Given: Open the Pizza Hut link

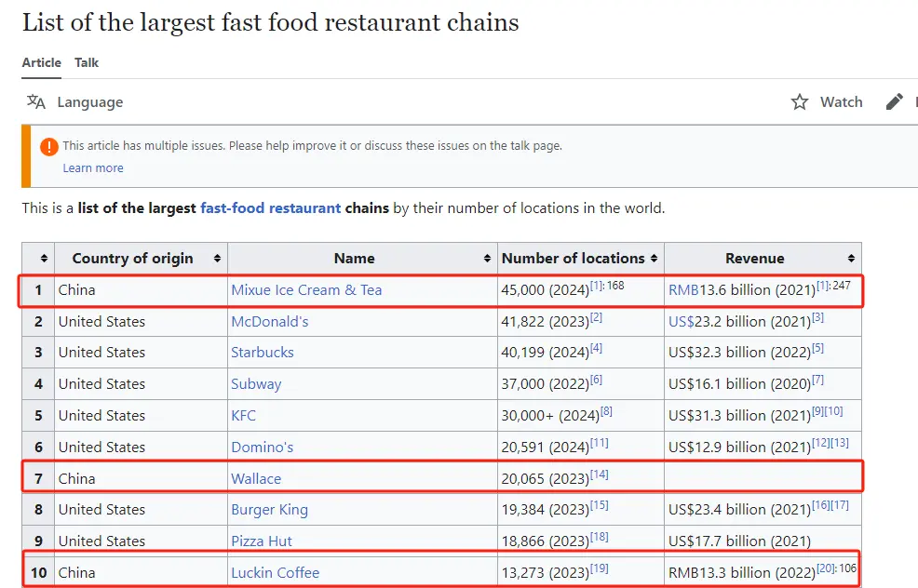Looking at the screenshot, I should tap(261, 541).
